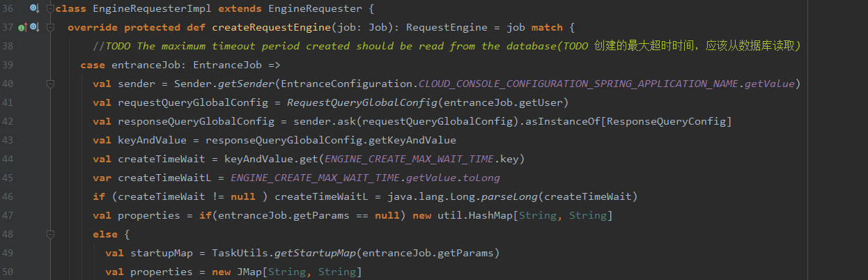This screenshot has height=280, width=868.
Task: Click the subclass marker icon beside line 36
Action: [33, 9]
